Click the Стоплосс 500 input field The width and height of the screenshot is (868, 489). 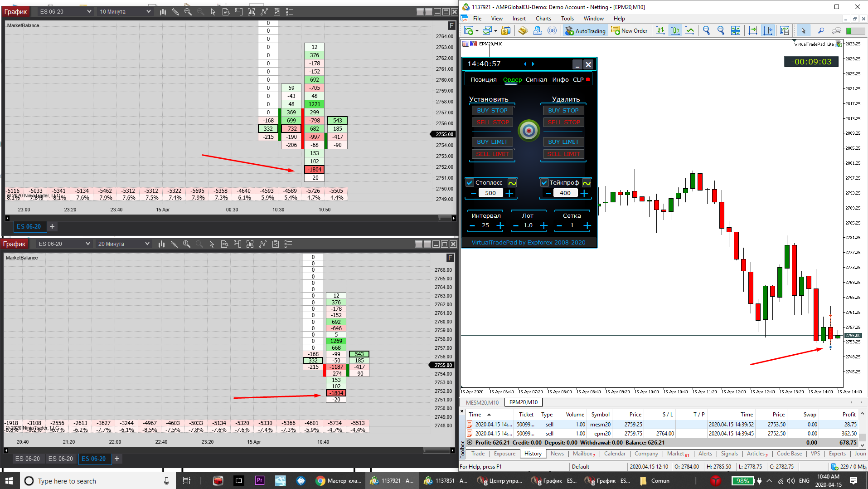pyautogui.click(x=490, y=193)
